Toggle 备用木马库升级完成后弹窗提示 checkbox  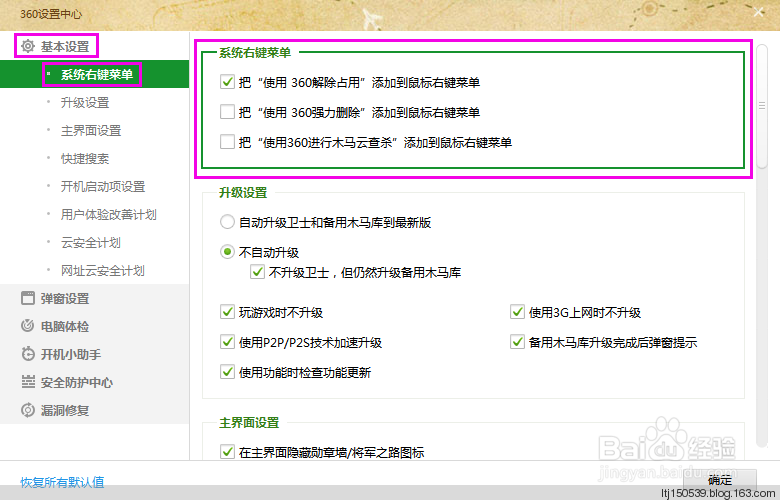pyautogui.click(x=517, y=342)
